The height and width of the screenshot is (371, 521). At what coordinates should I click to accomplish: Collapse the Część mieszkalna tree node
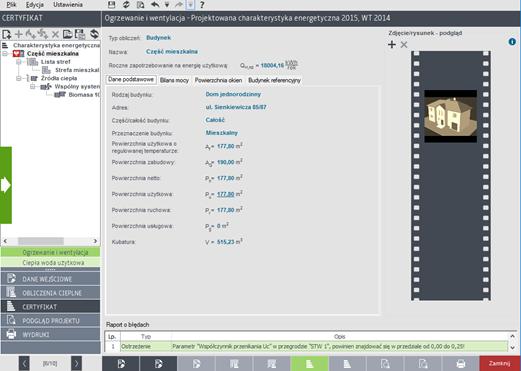pyautogui.click(x=5, y=54)
